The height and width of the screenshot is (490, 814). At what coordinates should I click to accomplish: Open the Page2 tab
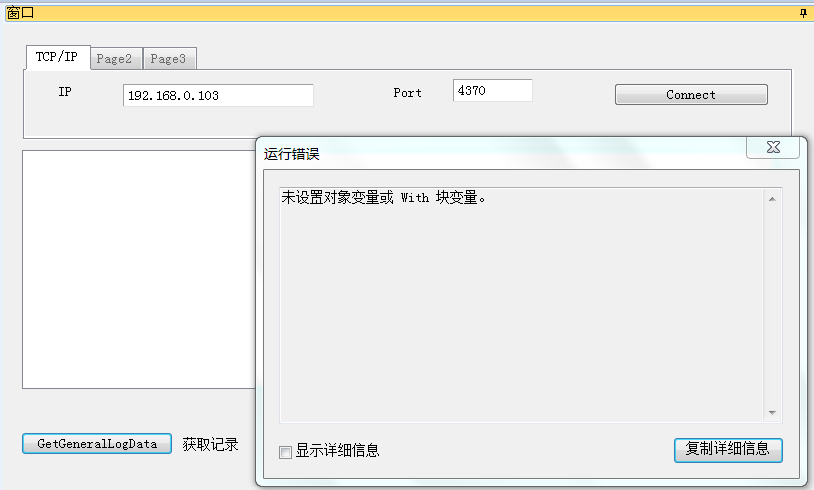point(115,59)
